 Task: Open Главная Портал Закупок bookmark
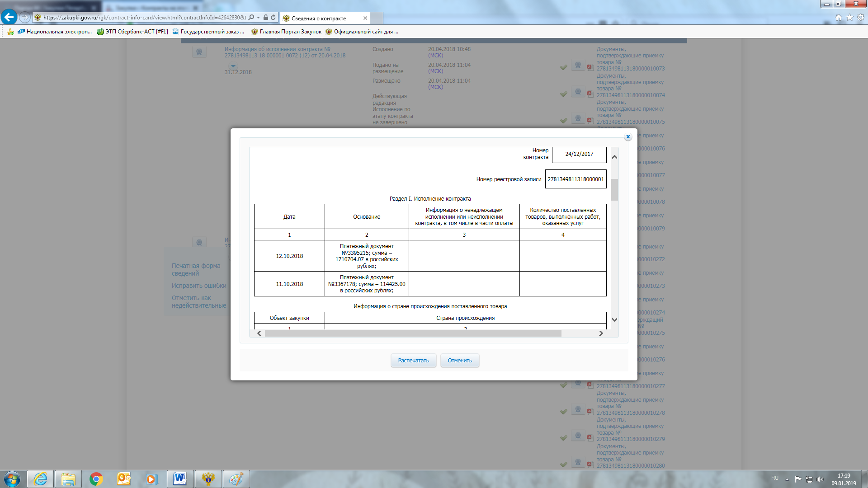pos(286,32)
